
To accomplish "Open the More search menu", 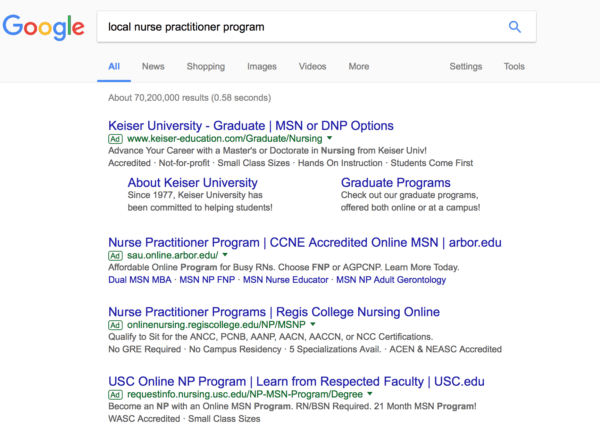I will [x=359, y=67].
